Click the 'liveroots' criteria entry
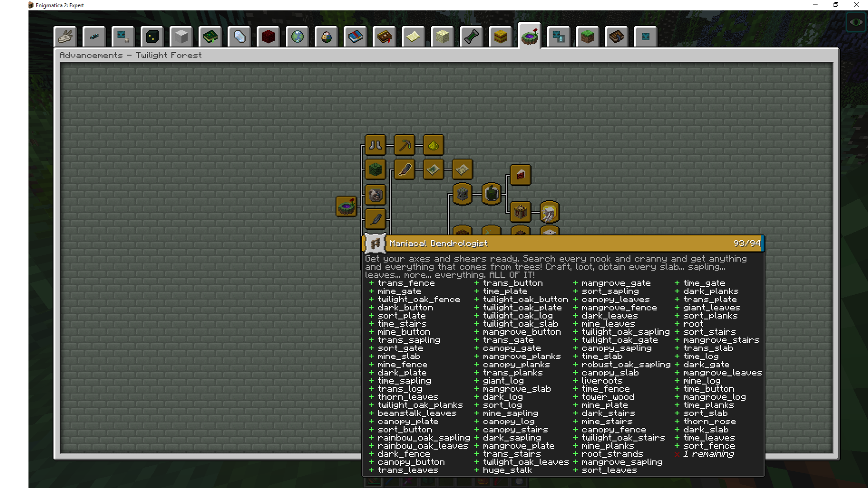 point(602,381)
